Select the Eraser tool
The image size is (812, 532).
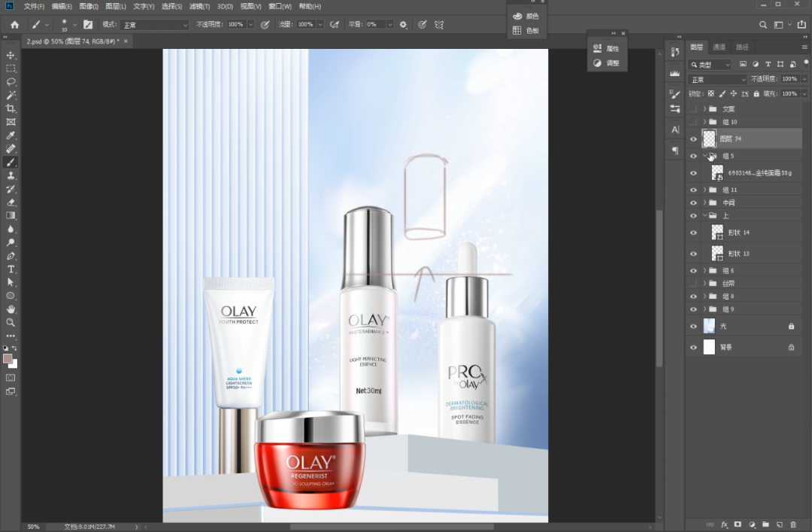coord(11,202)
